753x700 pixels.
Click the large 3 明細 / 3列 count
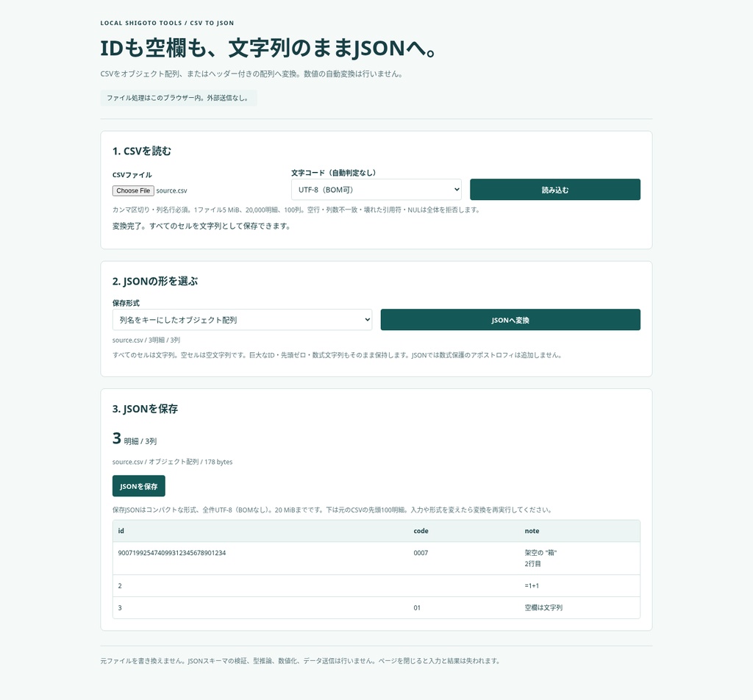coord(135,439)
